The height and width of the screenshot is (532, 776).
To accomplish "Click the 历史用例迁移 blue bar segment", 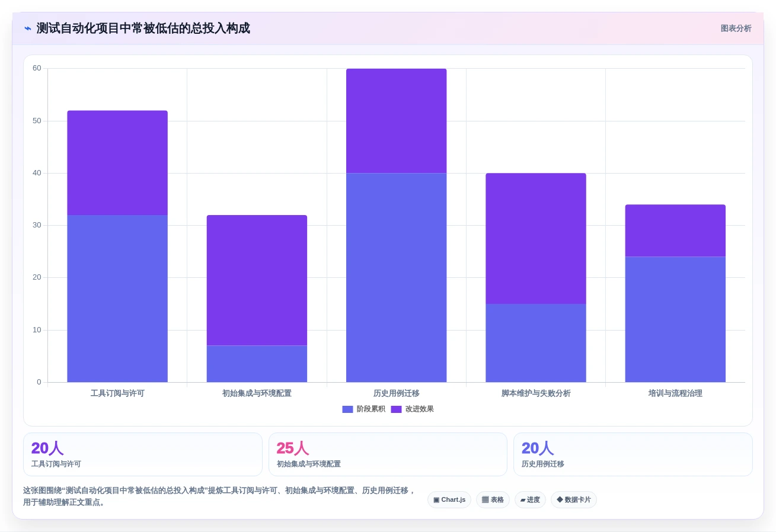I will tap(396, 277).
